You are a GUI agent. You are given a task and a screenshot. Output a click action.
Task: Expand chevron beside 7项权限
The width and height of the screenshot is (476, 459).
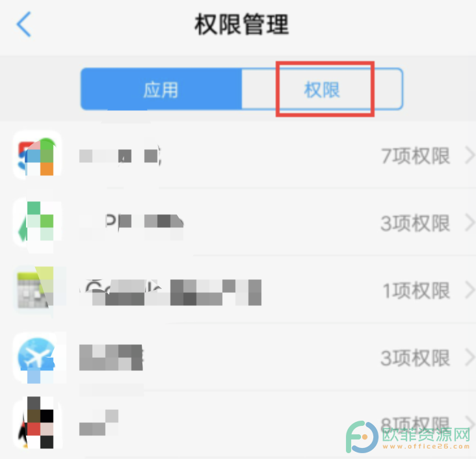[x=470, y=156]
